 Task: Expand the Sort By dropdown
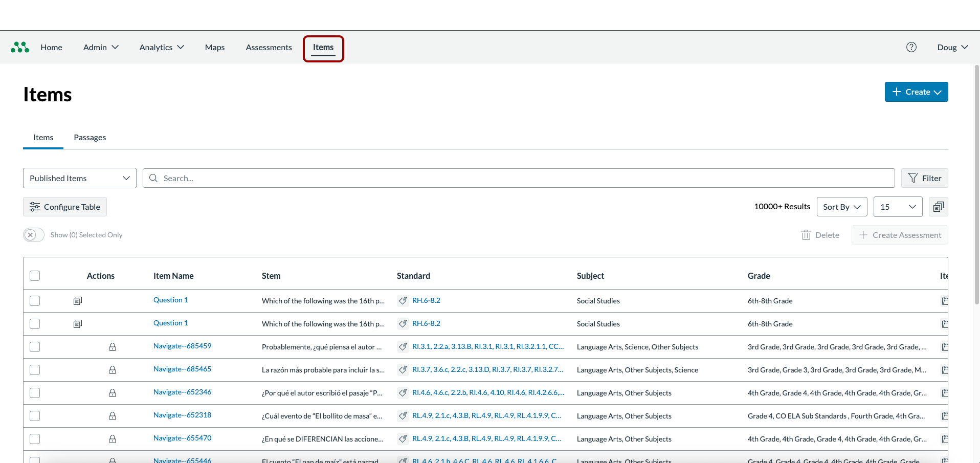click(842, 207)
